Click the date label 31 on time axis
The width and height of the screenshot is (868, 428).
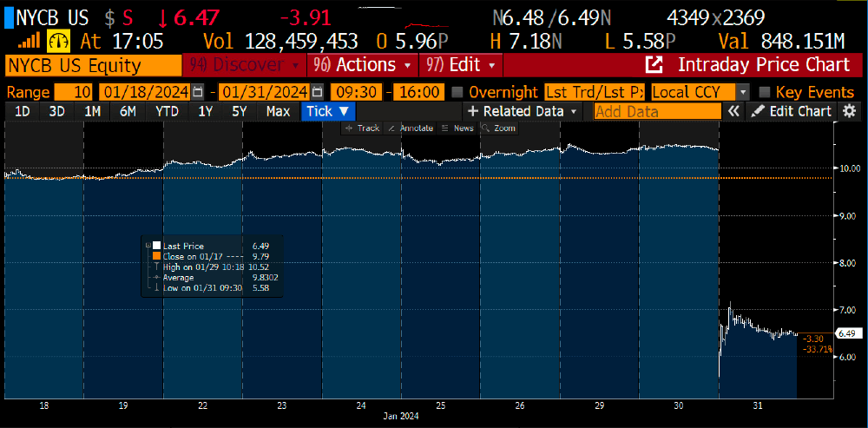pyautogui.click(x=758, y=405)
